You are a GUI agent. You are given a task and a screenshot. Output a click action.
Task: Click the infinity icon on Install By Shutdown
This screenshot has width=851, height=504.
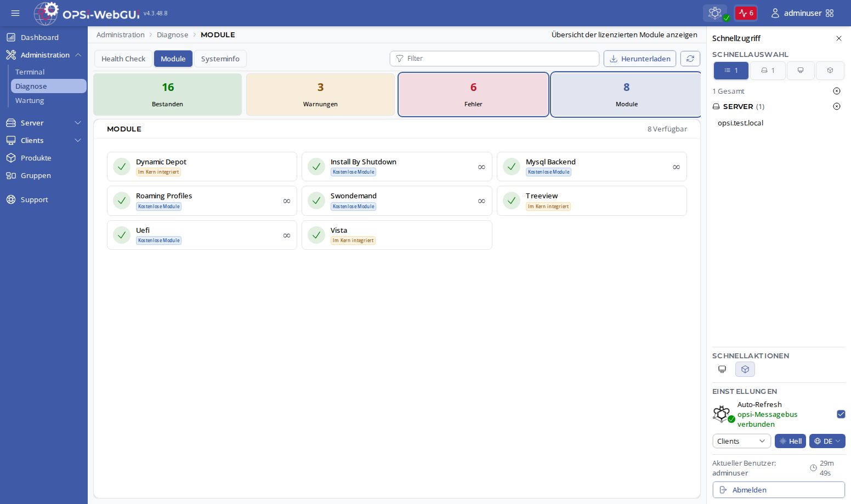pos(481,167)
